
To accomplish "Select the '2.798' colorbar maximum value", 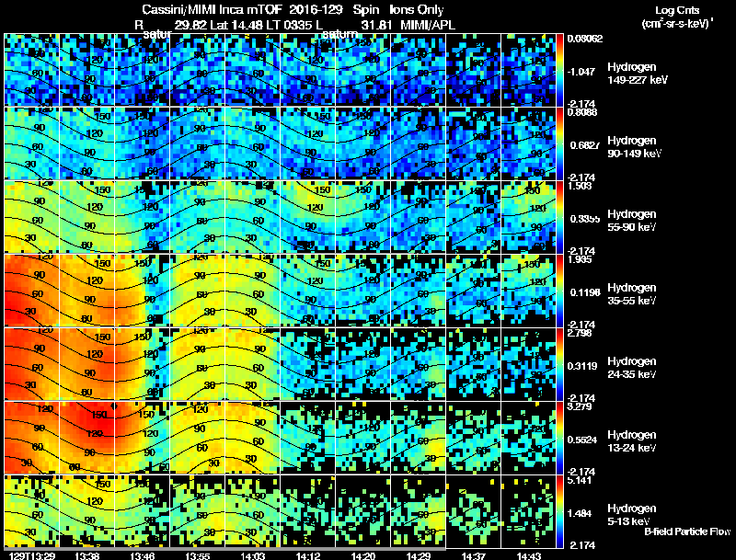I will [580, 333].
